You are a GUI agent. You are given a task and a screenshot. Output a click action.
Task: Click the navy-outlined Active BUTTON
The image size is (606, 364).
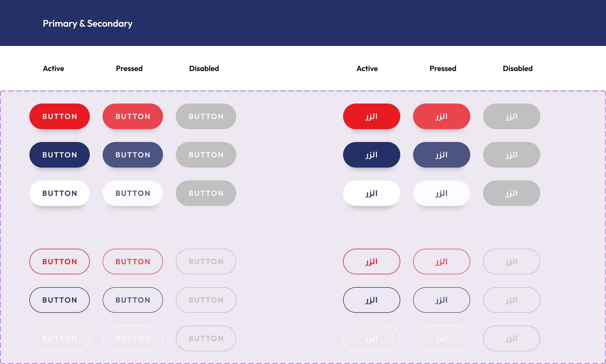coord(59,300)
